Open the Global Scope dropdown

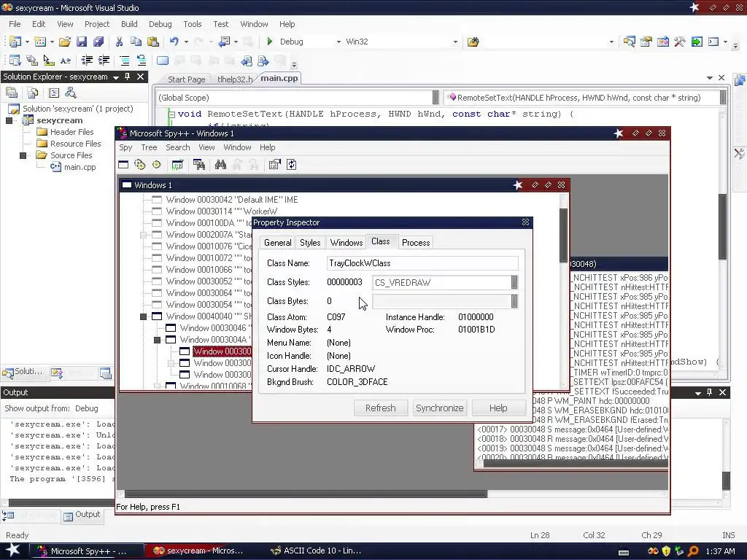(436, 98)
